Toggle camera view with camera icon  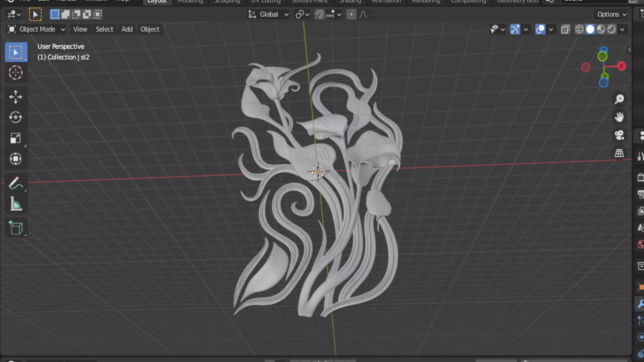click(x=619, y=135)
